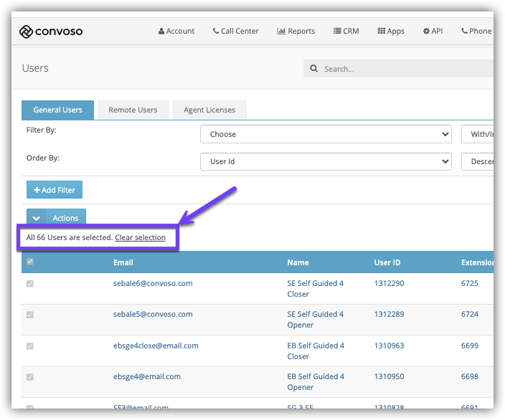Click the Add Filter button
Image resolution: width=505 pixels, height=420 pixels.
coord(55,190)
